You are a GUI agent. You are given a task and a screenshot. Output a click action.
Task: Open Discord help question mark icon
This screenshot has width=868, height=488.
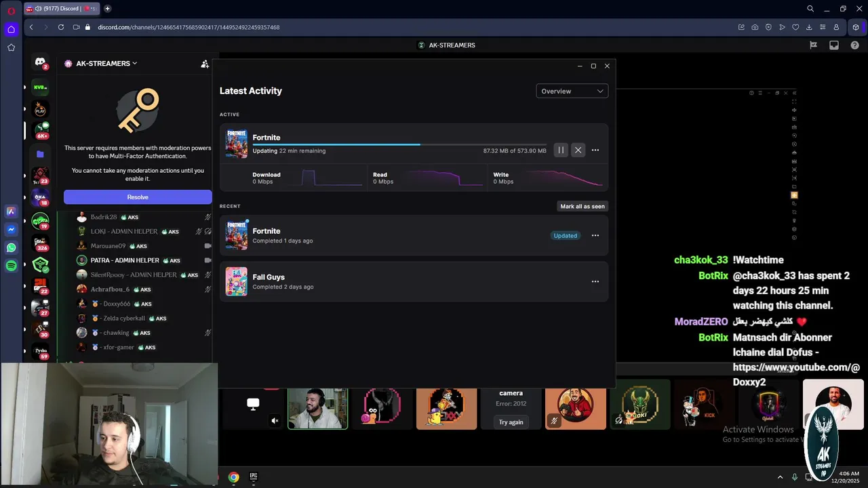(854, 45)
